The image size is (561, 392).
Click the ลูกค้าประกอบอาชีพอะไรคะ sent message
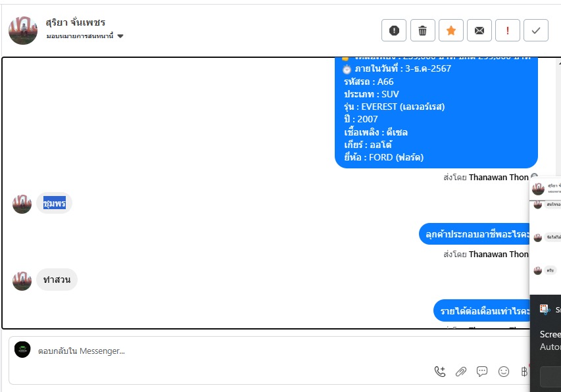tap(474, 234)
